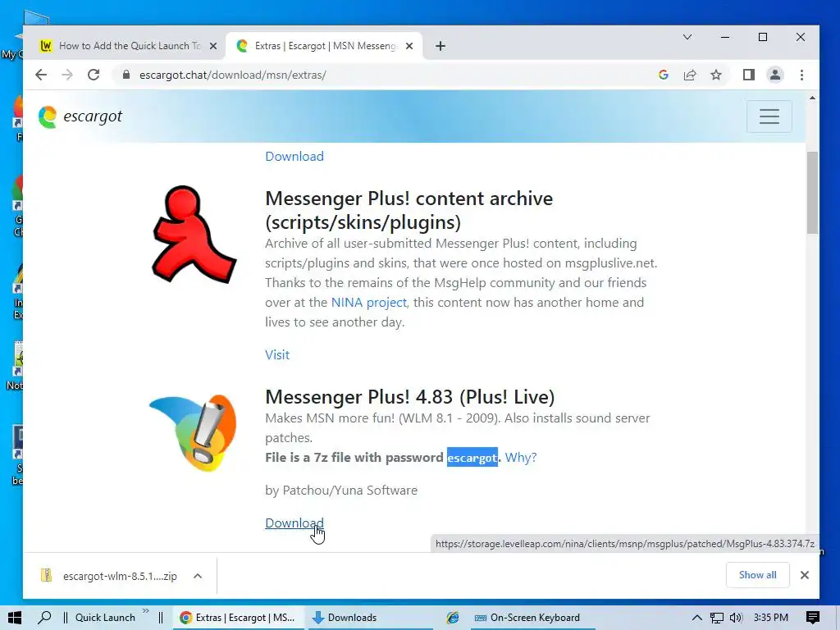The image size is (840, 630).
Task: Open new tab with plus button
Action: [x=441, y=46]
